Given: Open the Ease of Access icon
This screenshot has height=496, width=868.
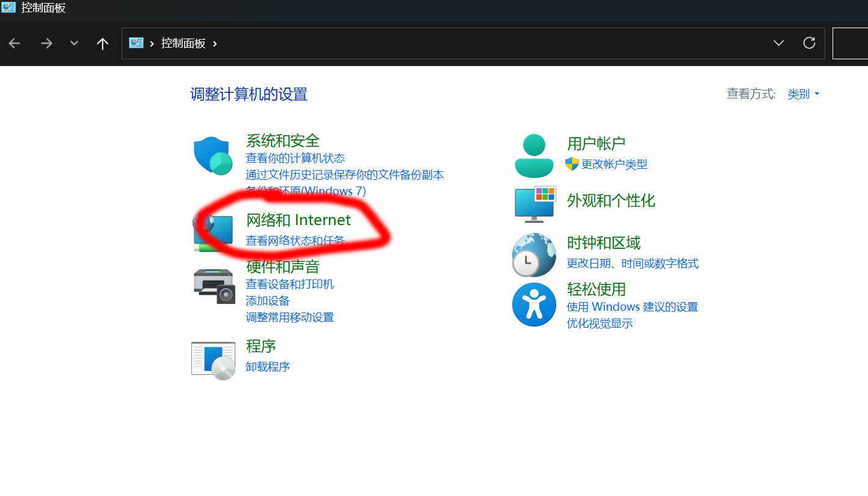Looking at the screenshot, I should click(534, 305).
